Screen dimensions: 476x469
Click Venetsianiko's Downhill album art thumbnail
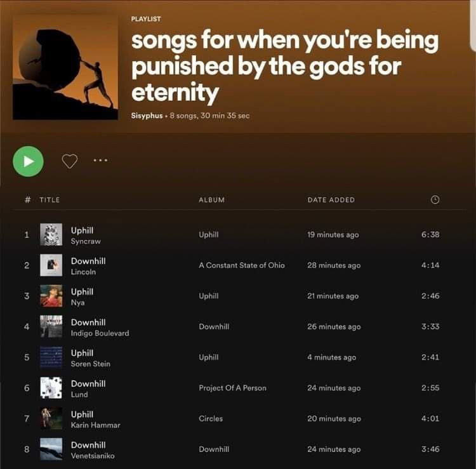coord(51,449)
